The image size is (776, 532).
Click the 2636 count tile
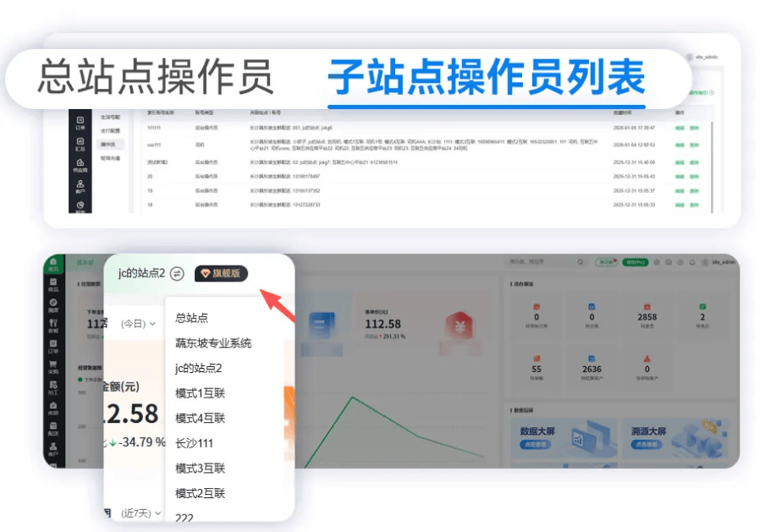592,369
